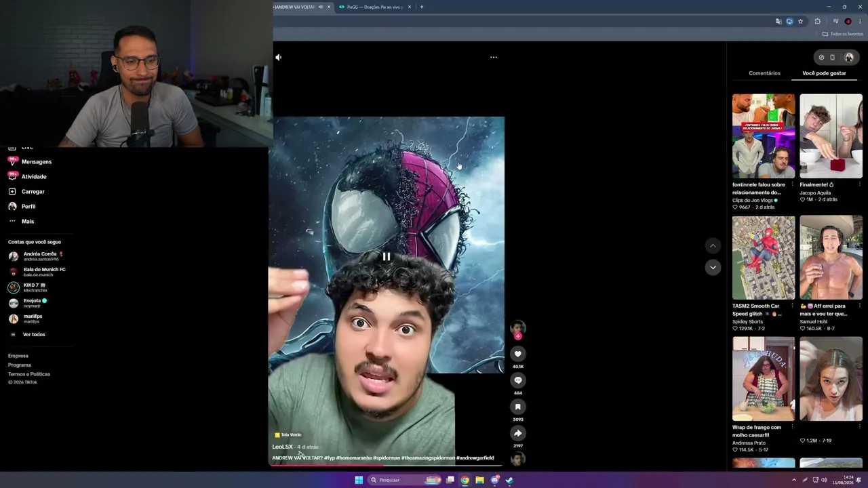Open the video's comment bubble icon
868x488 pixels.
tap(518, 380)
